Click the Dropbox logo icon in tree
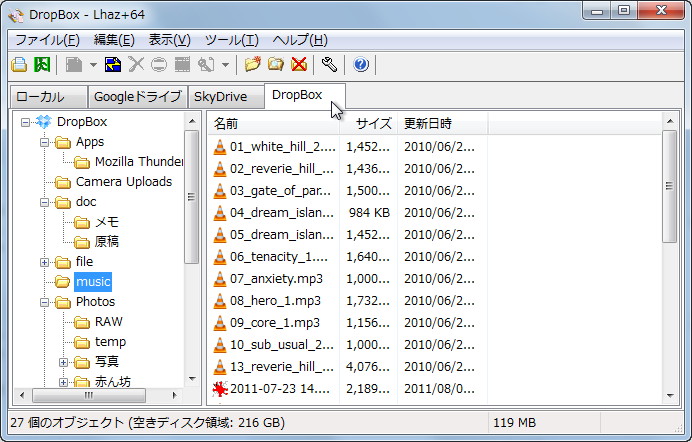 click(x=44, y=122)
